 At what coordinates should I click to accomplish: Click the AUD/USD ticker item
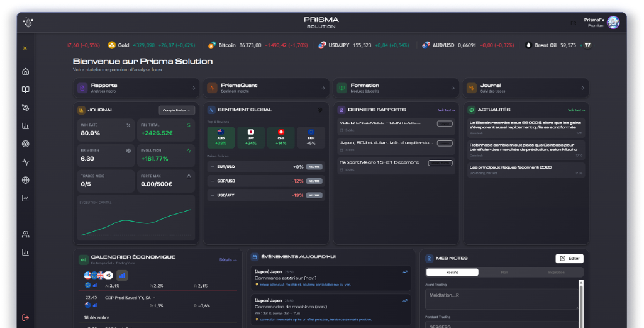pyautogui.click(x=468, y=45)
